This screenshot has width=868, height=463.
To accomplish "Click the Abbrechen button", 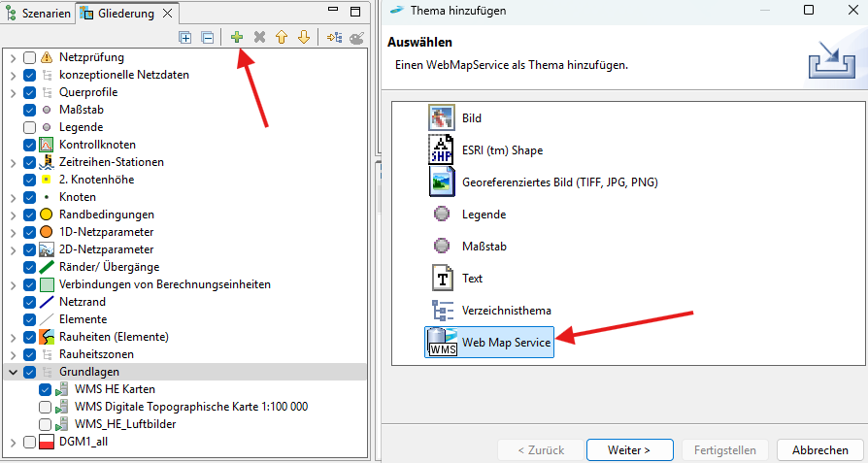I will (x=819, y=449).
